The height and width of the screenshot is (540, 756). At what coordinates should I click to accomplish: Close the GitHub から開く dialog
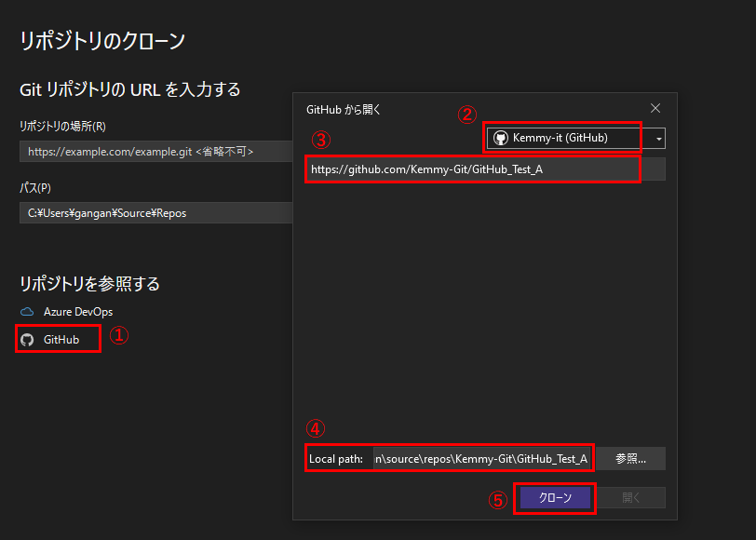click(655, 109)
